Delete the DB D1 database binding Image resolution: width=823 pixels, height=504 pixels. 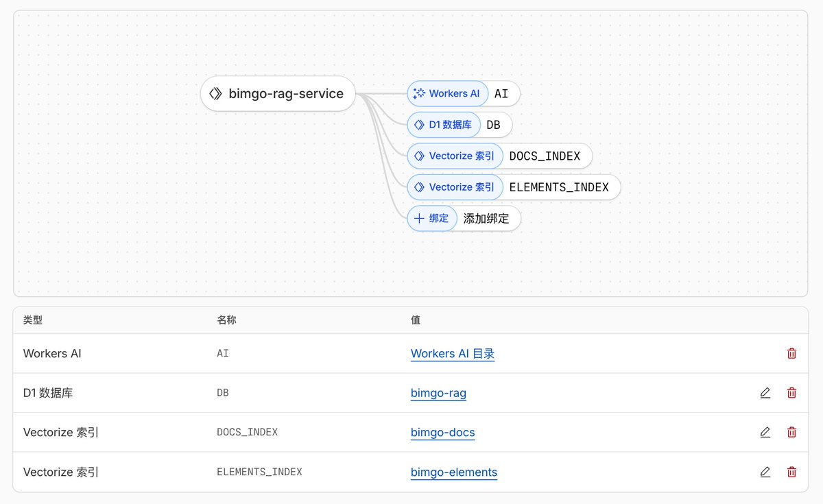coord(791,393)
